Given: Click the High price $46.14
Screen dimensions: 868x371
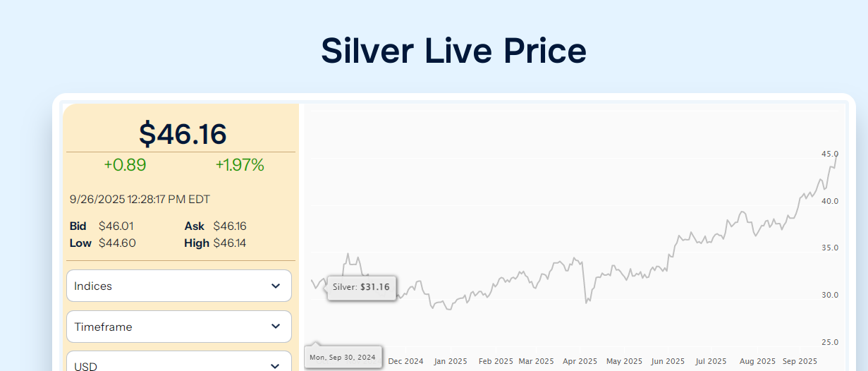Looking at the screenshot, I should coord(230,243).
